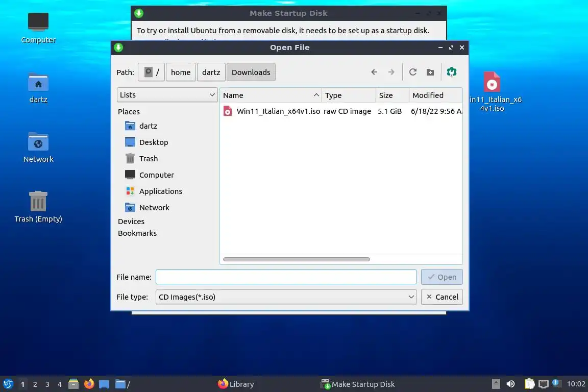
Task: Go back in Open File dialog
Action: pyautogui.click(x=374, y=72)
